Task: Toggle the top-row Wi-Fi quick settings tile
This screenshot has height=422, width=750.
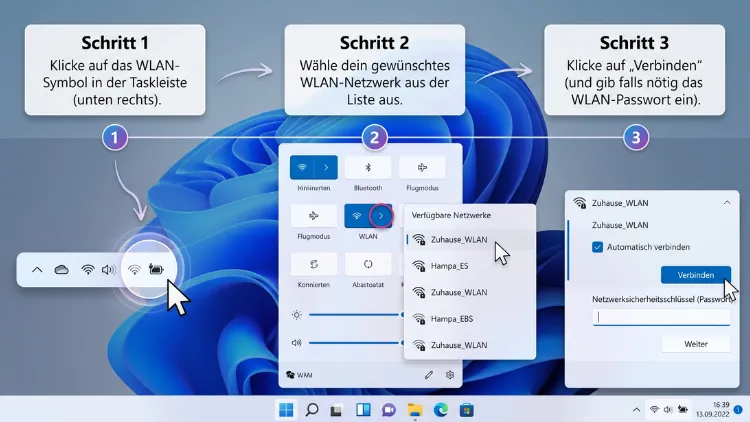Action: [x=302, y=167]
